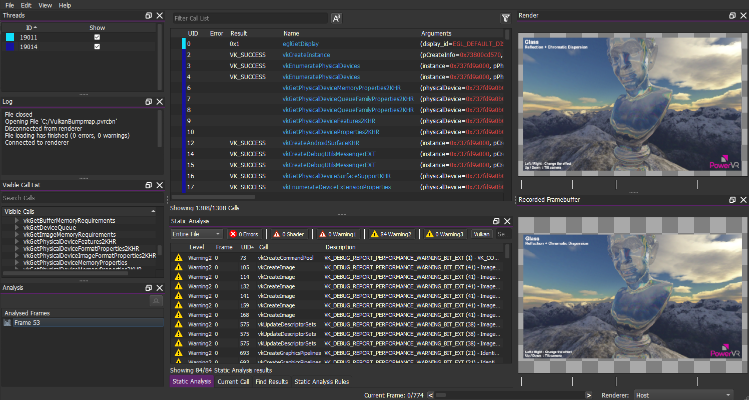Open the View menu
Image resolution: width=749 pixels, height=400 pixels.
(x=43, y=5)
